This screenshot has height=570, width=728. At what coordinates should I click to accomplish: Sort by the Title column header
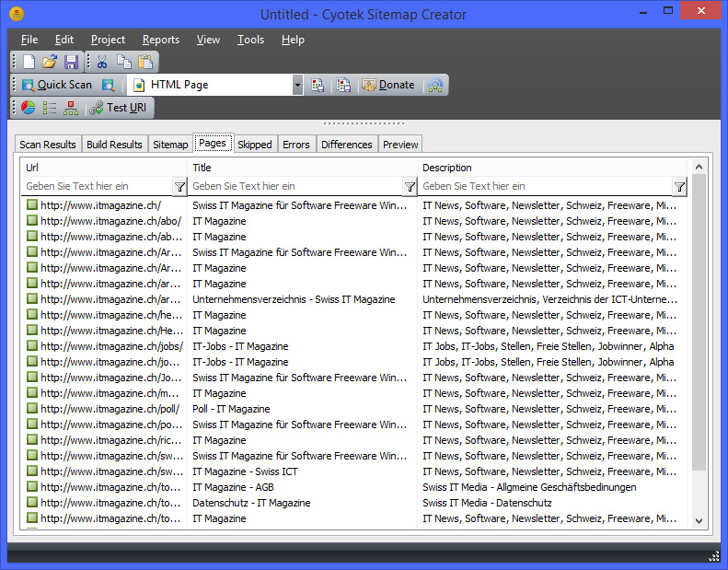pyautogui.click(x=302, y=168)
